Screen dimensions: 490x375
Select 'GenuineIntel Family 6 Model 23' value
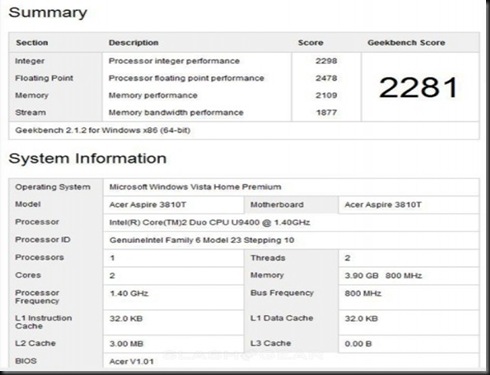(202, 240)
